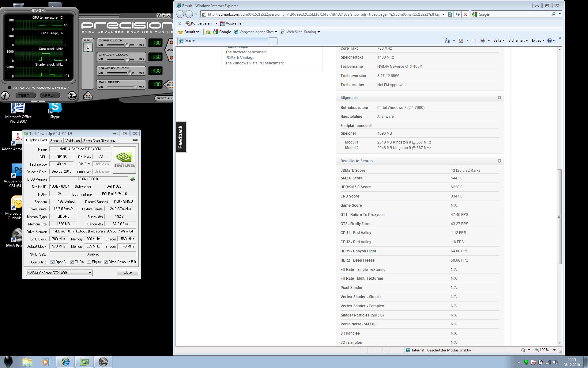588x368 pixels.
Task: Stop loading page with red X
Action: pyautogui.click(x=465, y=14)
